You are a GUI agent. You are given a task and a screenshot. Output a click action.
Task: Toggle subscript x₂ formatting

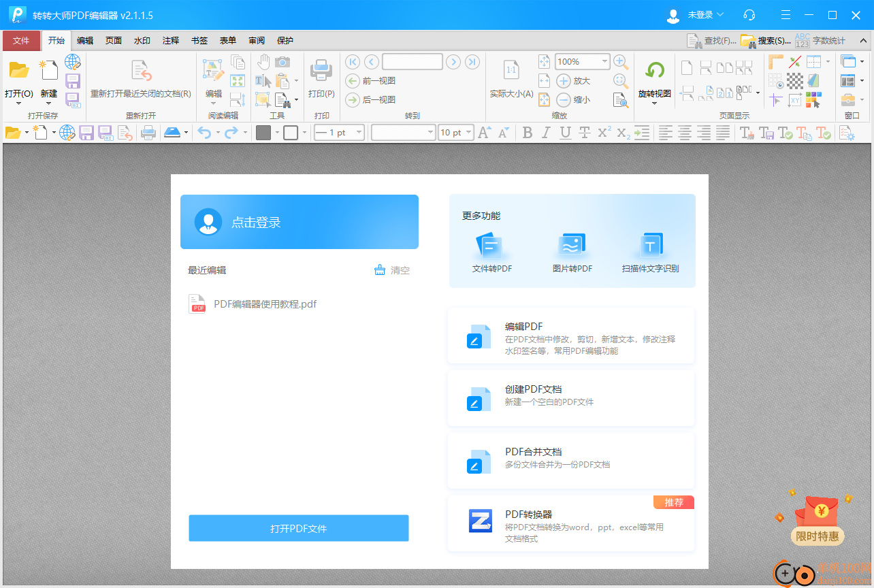tap(623, 133)
